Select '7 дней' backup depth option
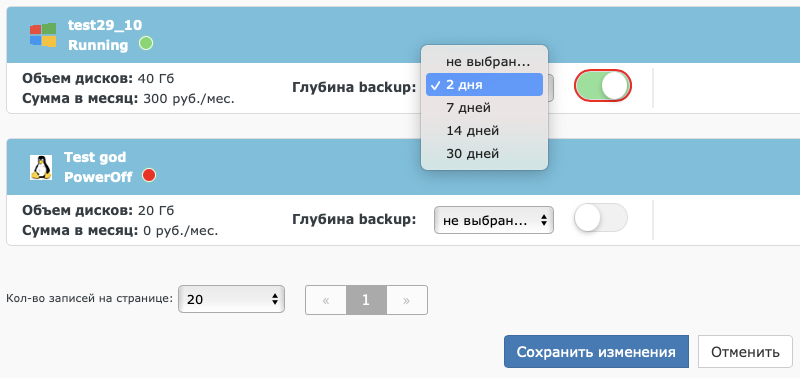This screenshot has width=800, height=378. 484,108
